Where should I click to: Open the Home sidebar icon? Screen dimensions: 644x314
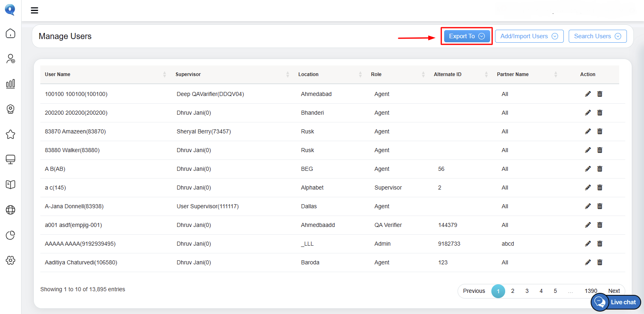11,33
